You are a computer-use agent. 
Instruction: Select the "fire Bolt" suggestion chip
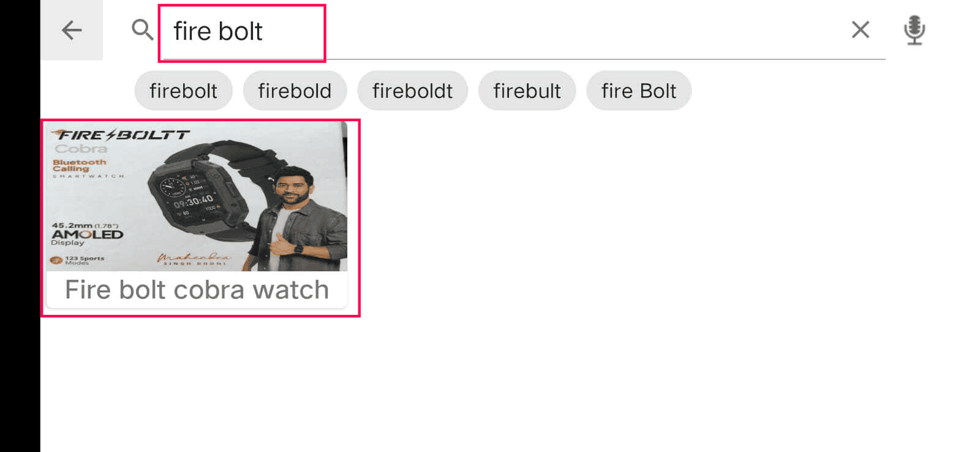pyautogui.click(x=639, y=91)
